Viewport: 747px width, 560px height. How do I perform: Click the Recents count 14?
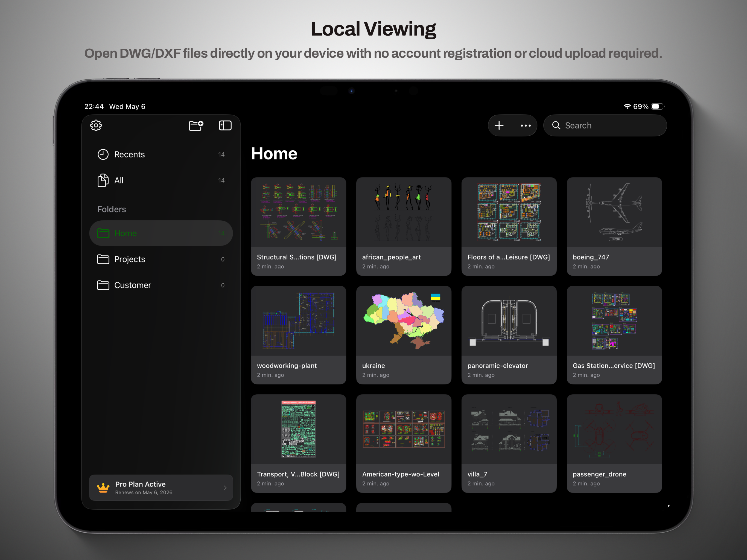[221, 154]
